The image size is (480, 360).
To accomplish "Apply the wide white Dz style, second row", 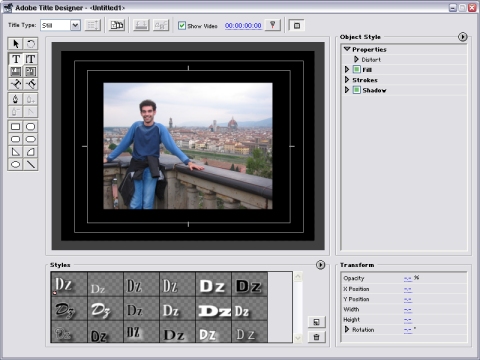I will pyautogui.click(x=214, y=309).
